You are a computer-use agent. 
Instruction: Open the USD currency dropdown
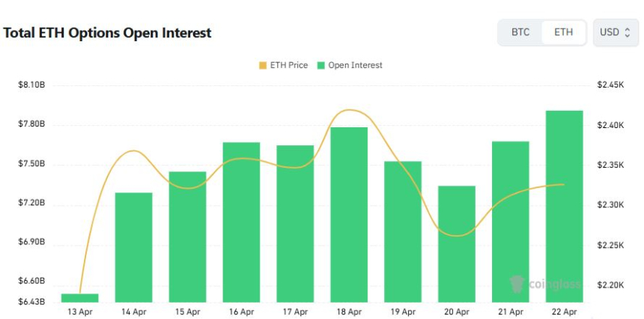point(615,32)
